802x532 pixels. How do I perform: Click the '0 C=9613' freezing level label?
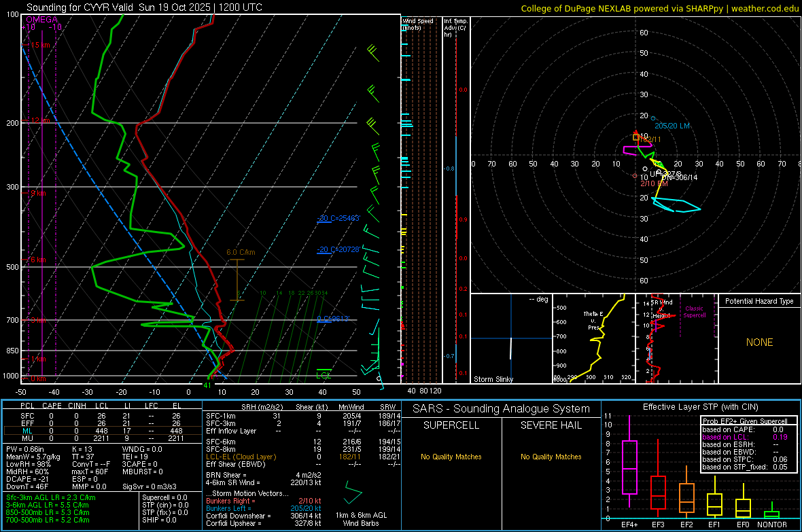[x=333, y=319]
